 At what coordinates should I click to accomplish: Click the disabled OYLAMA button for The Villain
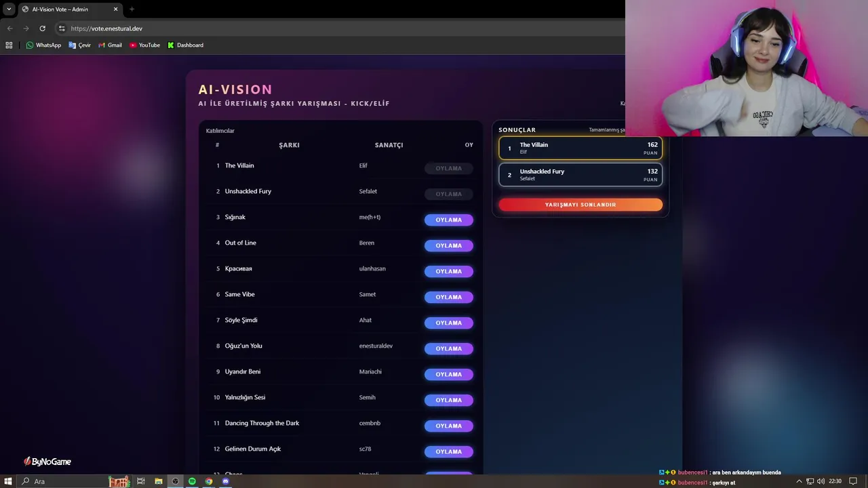[448, 168]
